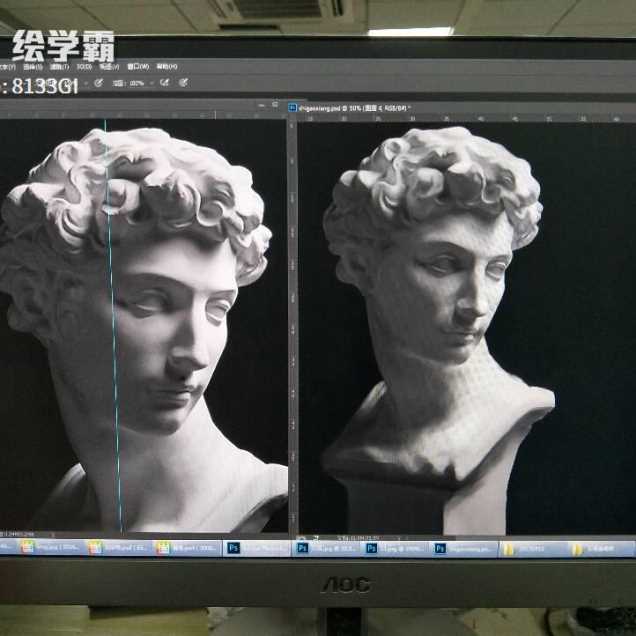
Task: Toggle opacity pressure icon in options bar
Action: [x=98, y=83]
